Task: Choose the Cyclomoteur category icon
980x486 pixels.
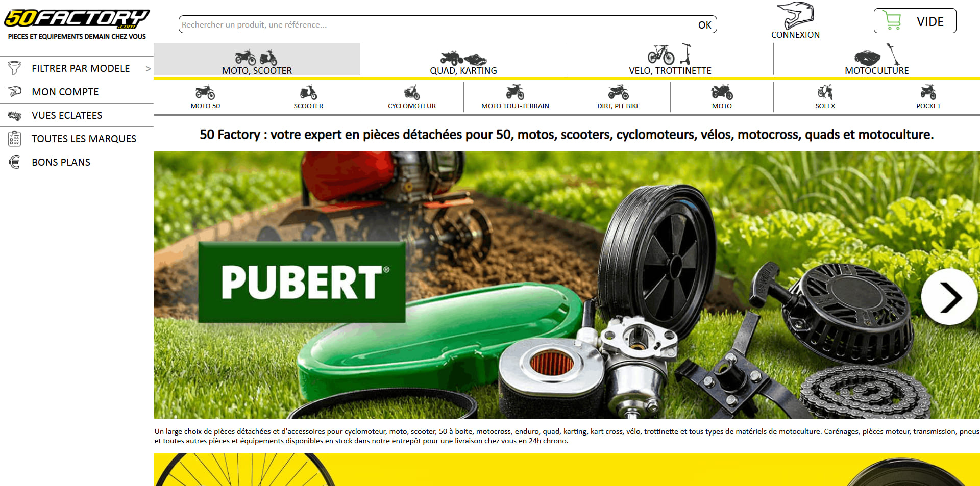Action: click(412, 92)
